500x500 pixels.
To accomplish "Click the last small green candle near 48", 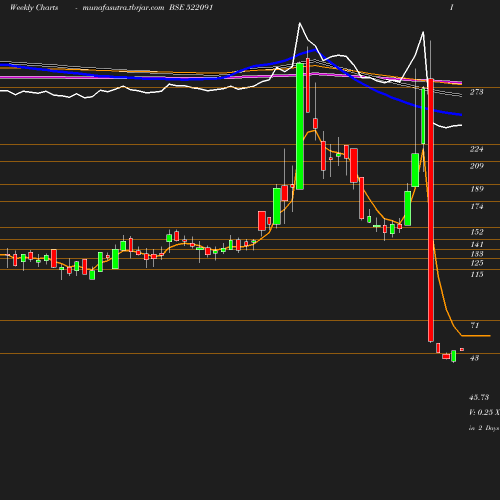I will 454,356.
